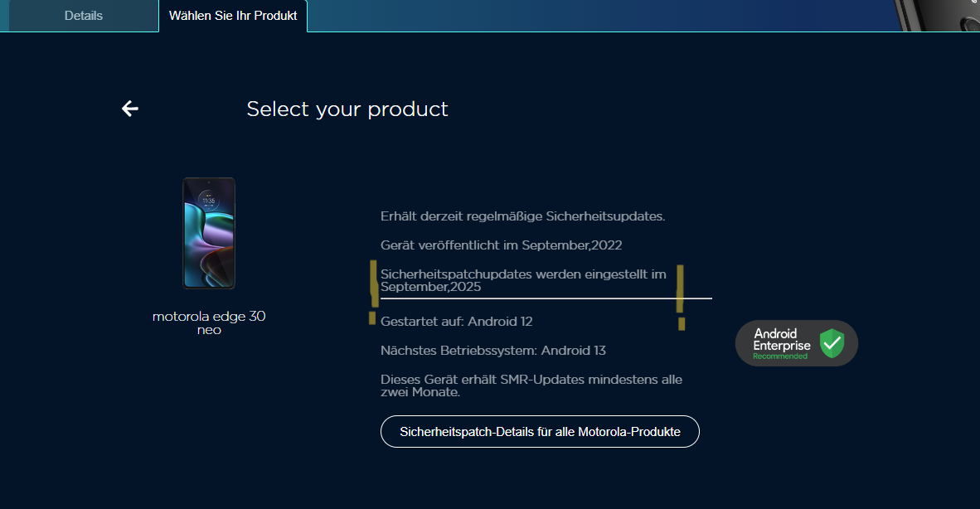The width and height of the screenshot is (980, 509).
Task: Switch to the Details tab
Action: pyautogui.click(x=84, y=16)
